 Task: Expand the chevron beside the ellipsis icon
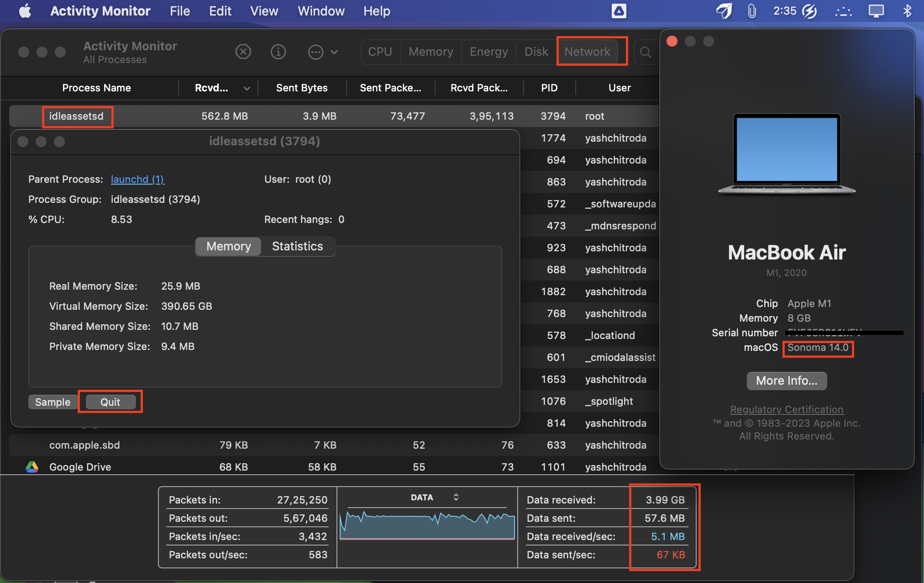[x=334, y=52]
